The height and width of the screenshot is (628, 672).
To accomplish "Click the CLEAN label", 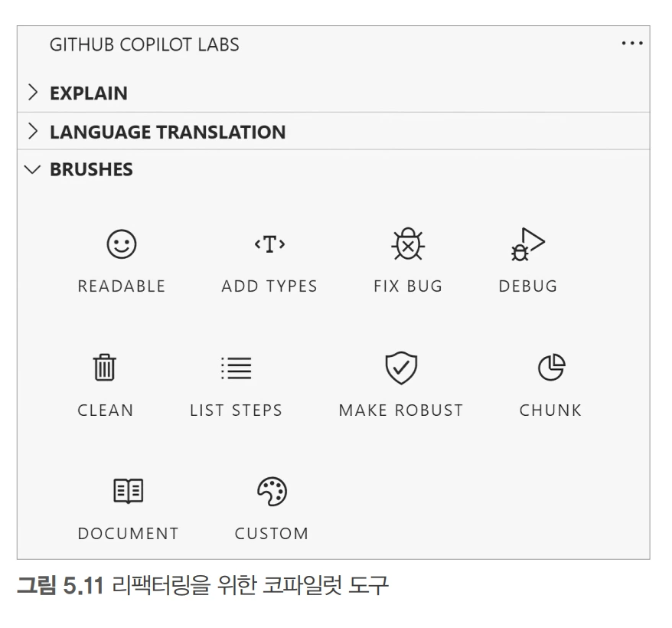I will (105, 410).
